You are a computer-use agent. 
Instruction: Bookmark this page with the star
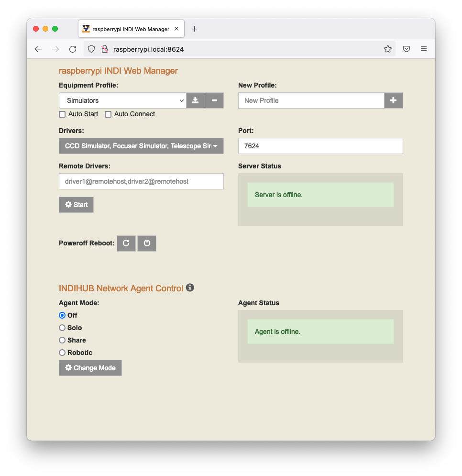[x=388, y=49]
